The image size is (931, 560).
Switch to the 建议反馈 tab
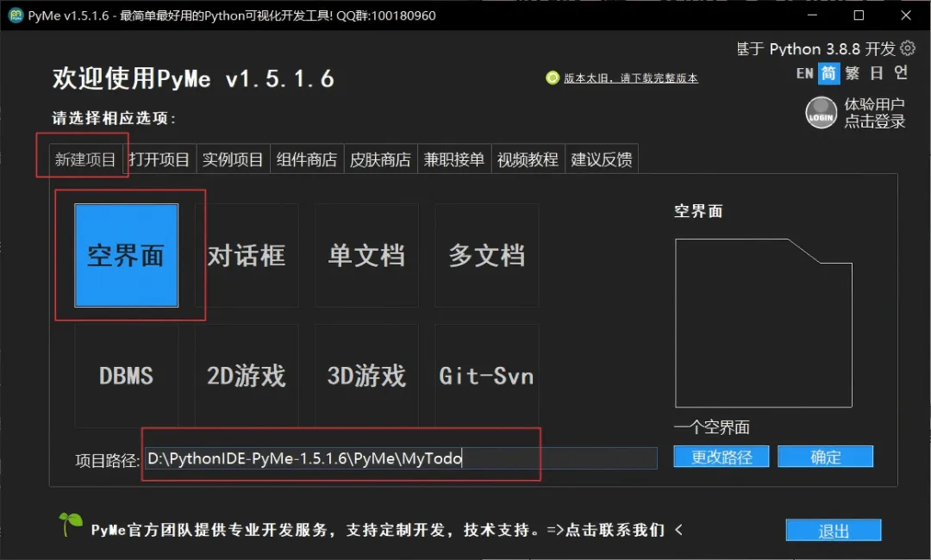[602, 159]
